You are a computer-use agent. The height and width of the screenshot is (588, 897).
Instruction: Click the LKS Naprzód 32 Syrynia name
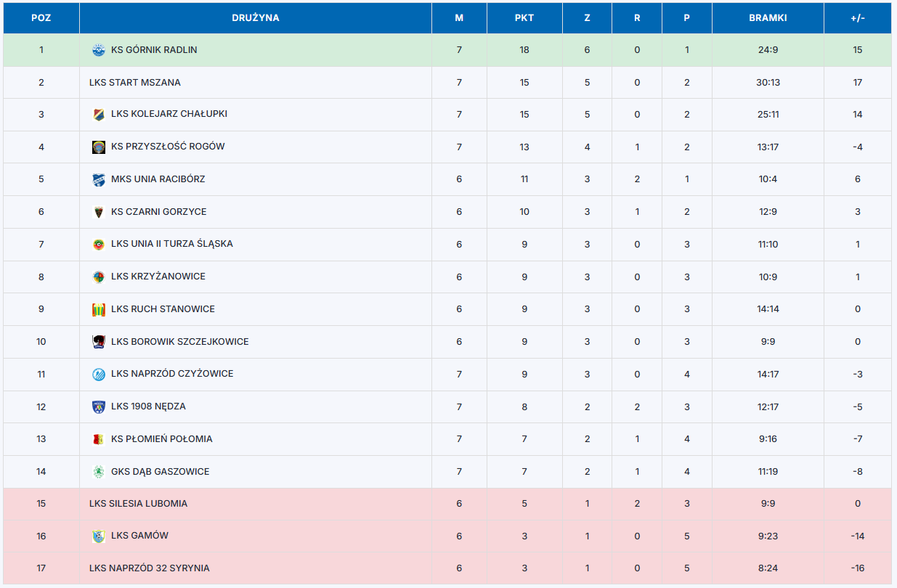149,568
